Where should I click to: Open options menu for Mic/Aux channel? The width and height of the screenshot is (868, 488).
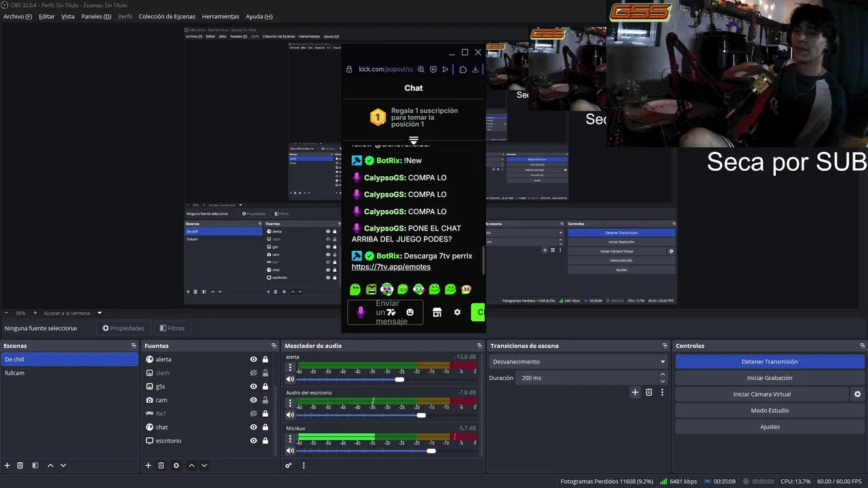coord(290,439)
